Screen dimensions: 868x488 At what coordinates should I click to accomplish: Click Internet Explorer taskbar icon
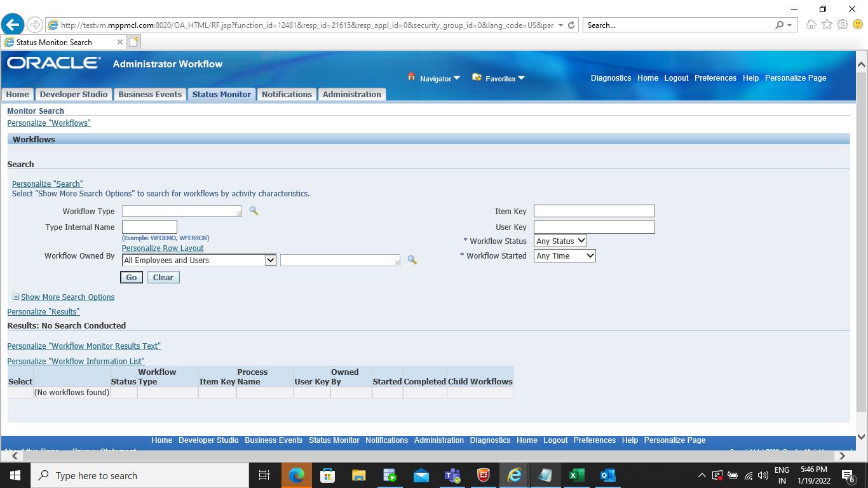(514, 475)
